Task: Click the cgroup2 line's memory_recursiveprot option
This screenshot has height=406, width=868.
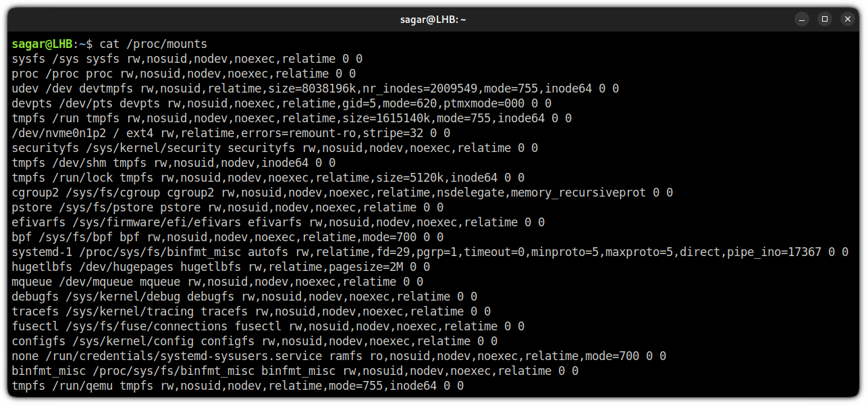Action: [x=578, y=193]
